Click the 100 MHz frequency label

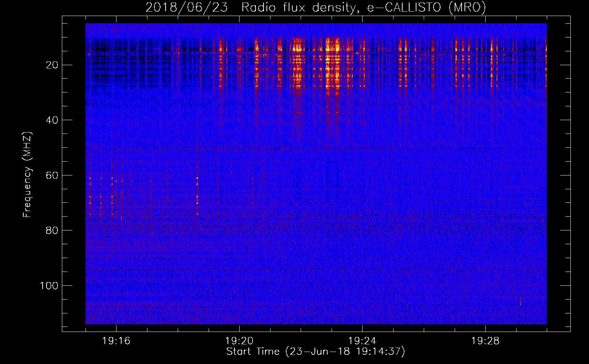(x=49, y=286)
